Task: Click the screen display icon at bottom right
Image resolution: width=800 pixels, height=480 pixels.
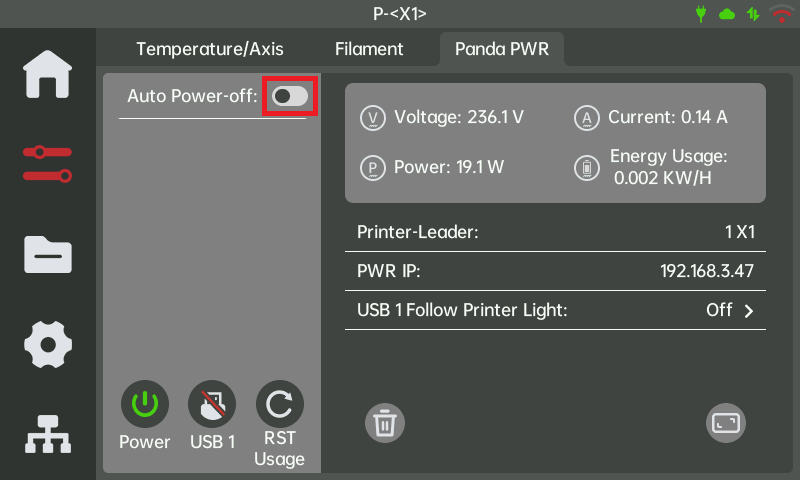Action: point(726,423)
